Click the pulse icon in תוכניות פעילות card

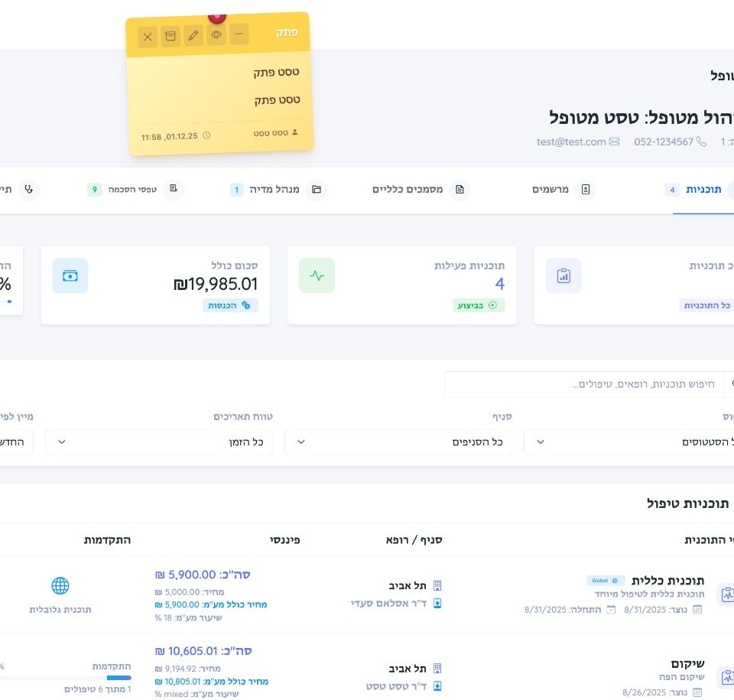point(317,275)
